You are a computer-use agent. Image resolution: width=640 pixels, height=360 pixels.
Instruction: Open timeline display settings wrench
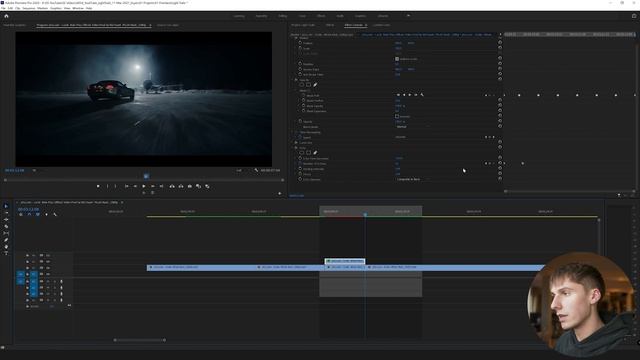(x=55, y=214)
